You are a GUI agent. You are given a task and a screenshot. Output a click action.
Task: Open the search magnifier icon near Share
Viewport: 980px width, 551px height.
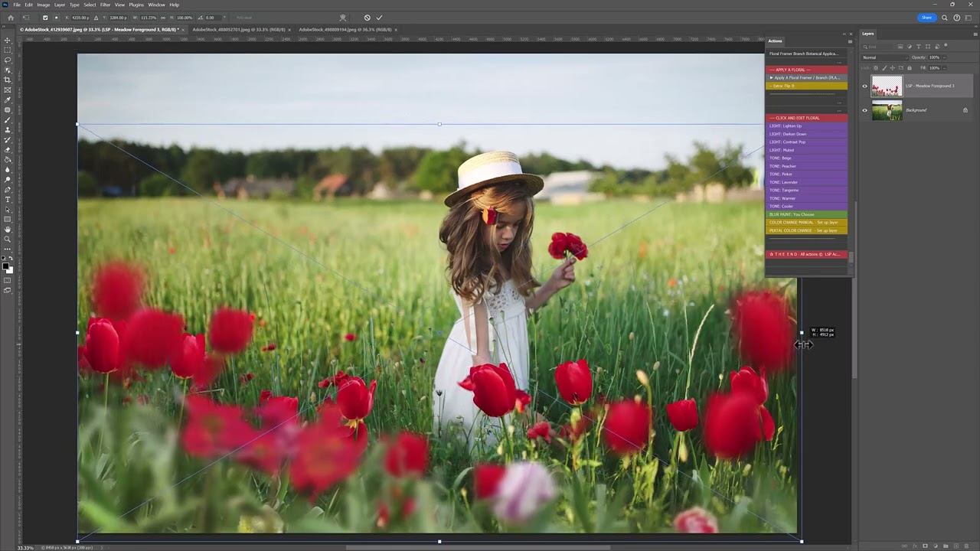[x=945, y=18]
